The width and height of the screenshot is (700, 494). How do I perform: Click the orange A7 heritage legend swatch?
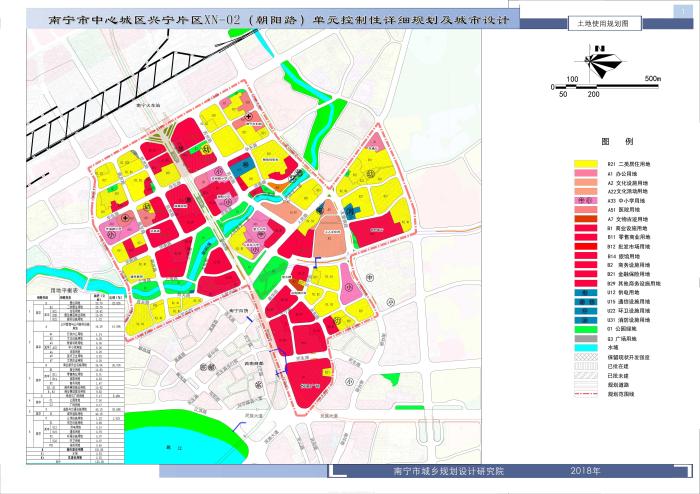[586, 218]
